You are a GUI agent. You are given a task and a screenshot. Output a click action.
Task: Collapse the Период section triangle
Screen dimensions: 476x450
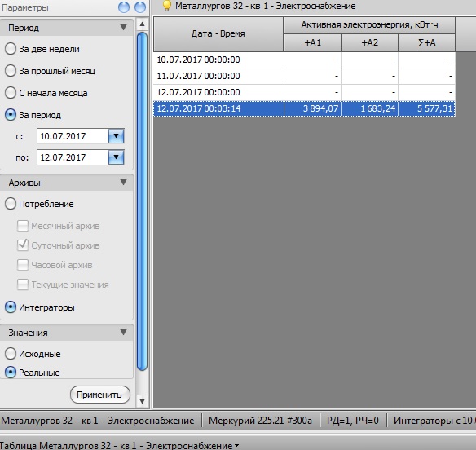tap(123, 28)
